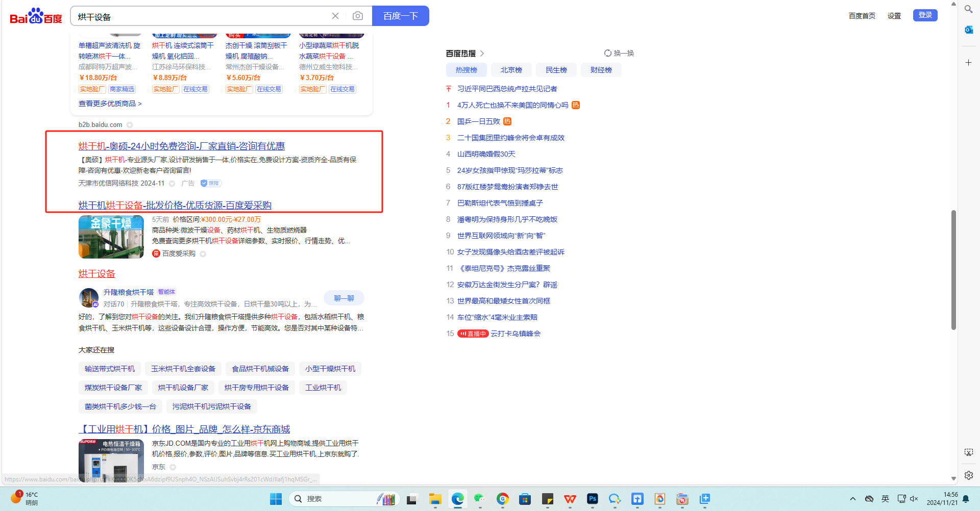Viewport: 980px width, 511px height.
Task: Expand 查看更多优质商品 link
Action: coord(110,104)
